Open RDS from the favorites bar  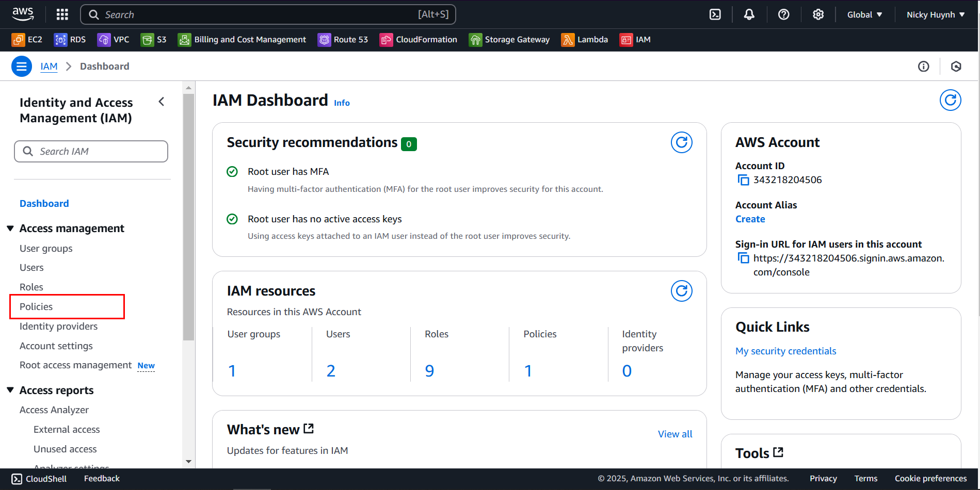pos(70,40)
